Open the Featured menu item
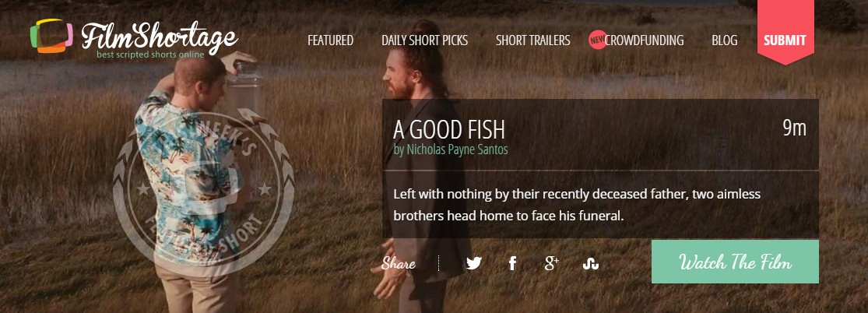This screenshot has height=313, width=868. click(331, 40)
